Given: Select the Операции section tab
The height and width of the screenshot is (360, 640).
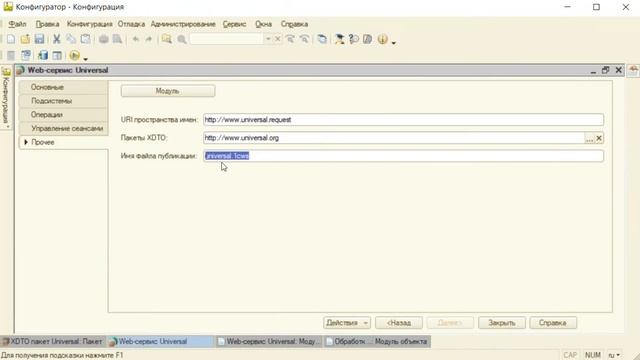Looking at the screenshot, I should (x=64, y=115).
